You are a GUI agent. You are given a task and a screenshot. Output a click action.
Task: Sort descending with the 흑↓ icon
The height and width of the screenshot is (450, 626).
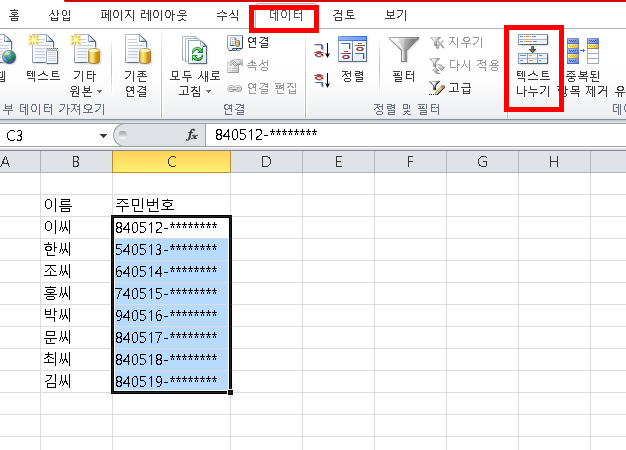point(322,80)
